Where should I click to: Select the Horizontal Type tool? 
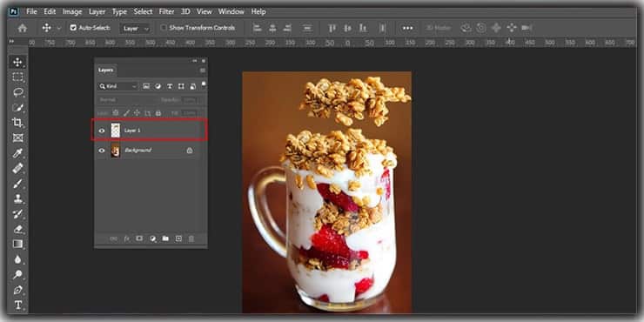click(17, 305)
